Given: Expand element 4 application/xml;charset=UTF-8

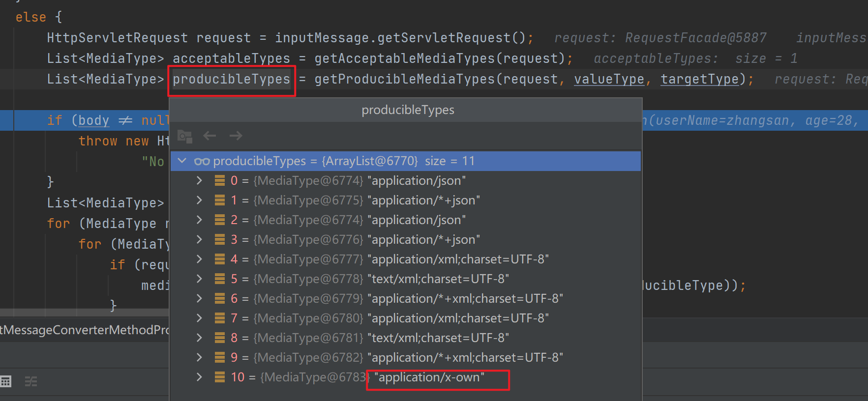Looking at the screenshot, I should (x=199, y=259).
